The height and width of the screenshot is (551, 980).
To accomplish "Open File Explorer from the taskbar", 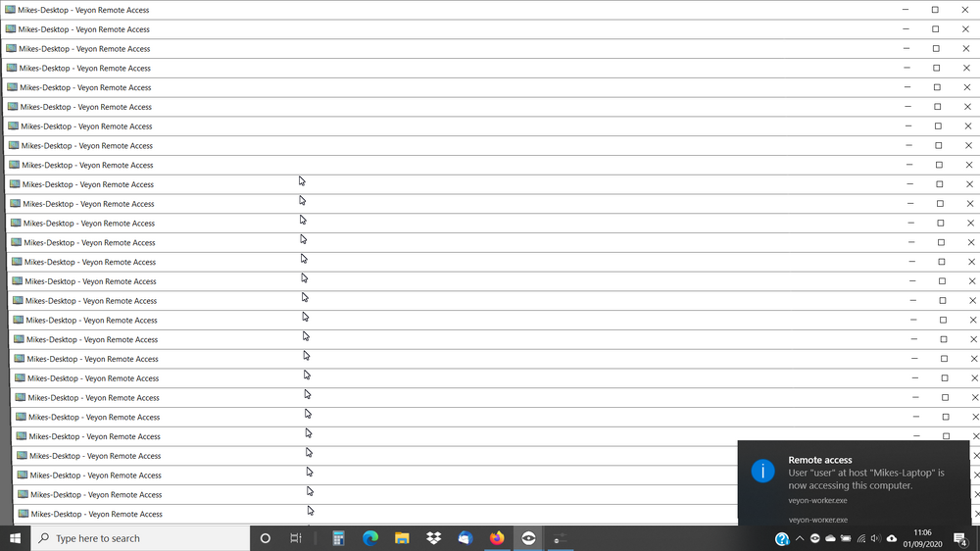I will coord(402,538).
